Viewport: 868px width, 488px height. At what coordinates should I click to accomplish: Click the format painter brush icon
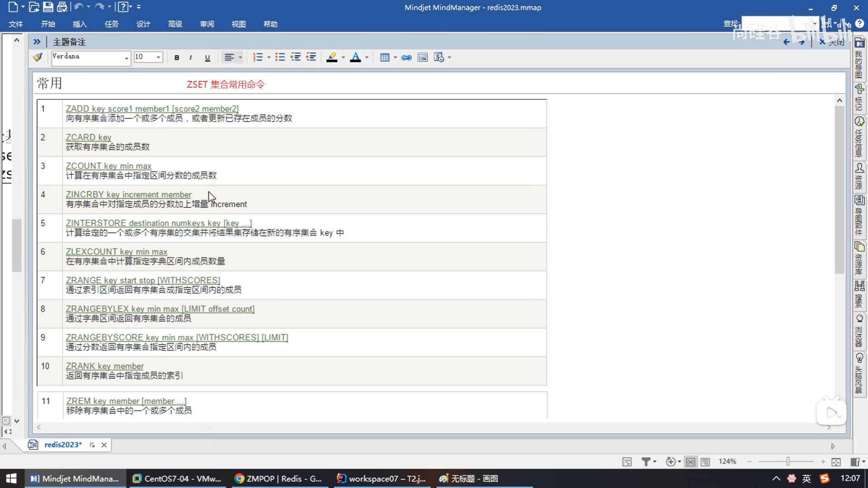pyautogui.click(x=38, y=57)
